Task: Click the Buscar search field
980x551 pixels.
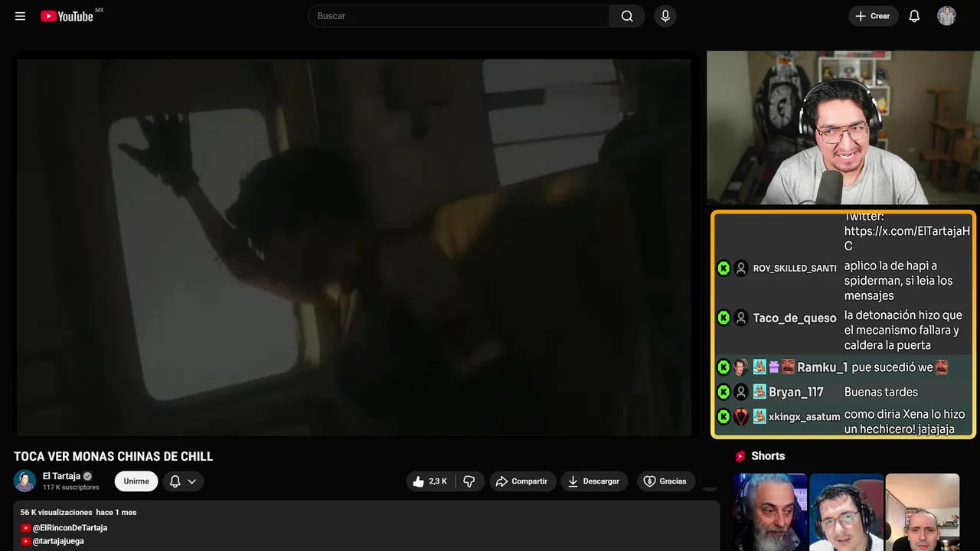Action: [x=459, y=16]
